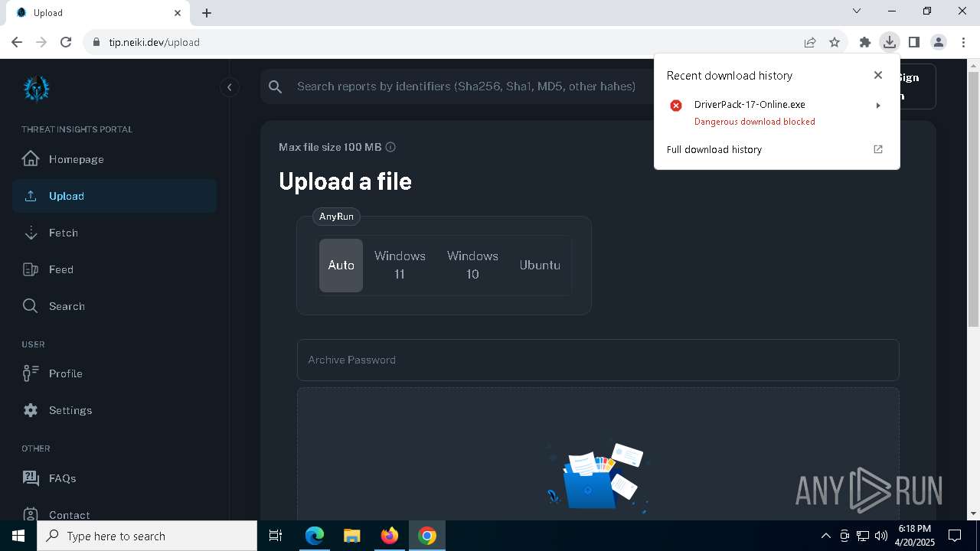Reload the page
The width and height of the screenshot is (980, 551).
(x=66, y=42)
